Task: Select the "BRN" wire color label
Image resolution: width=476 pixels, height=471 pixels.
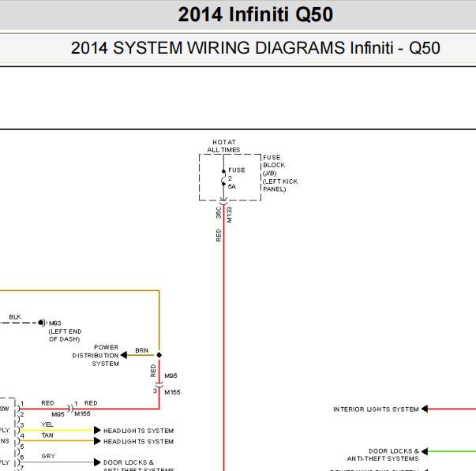Action: click(x=142, y=350)
